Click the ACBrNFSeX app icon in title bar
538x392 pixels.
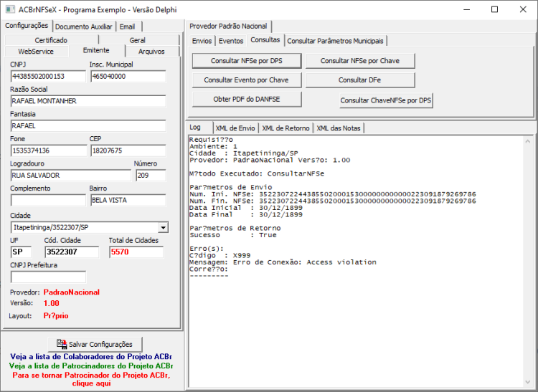point(10,9)
